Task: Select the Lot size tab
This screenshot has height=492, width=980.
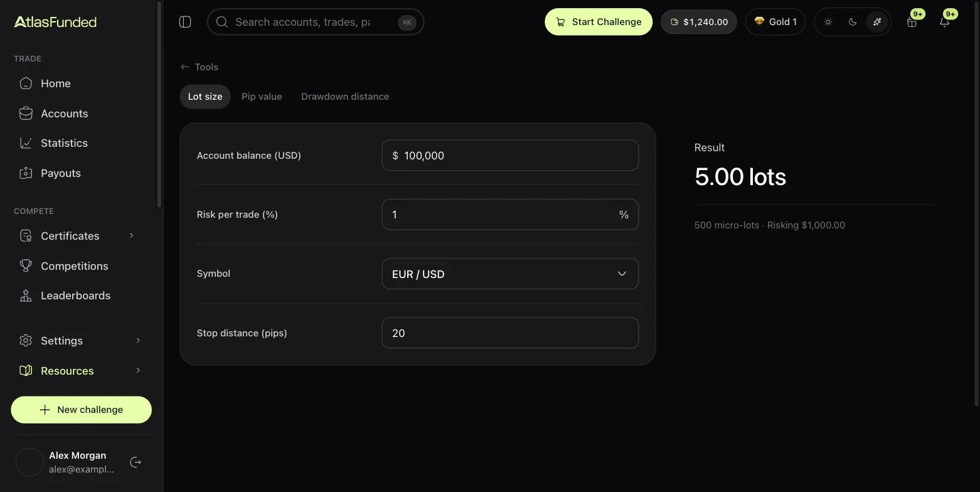Action: coord(205,97)
